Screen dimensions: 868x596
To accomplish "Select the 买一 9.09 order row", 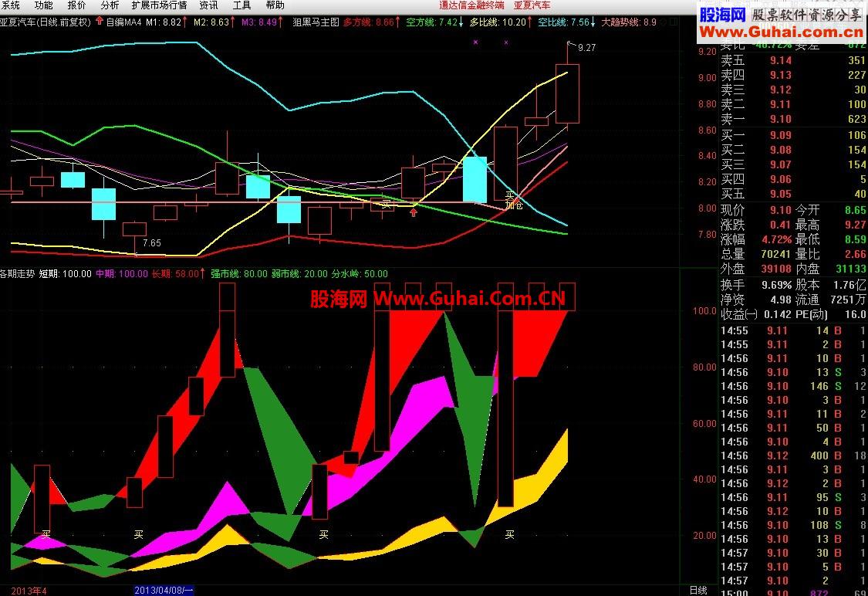I will (x=792, y=135).
